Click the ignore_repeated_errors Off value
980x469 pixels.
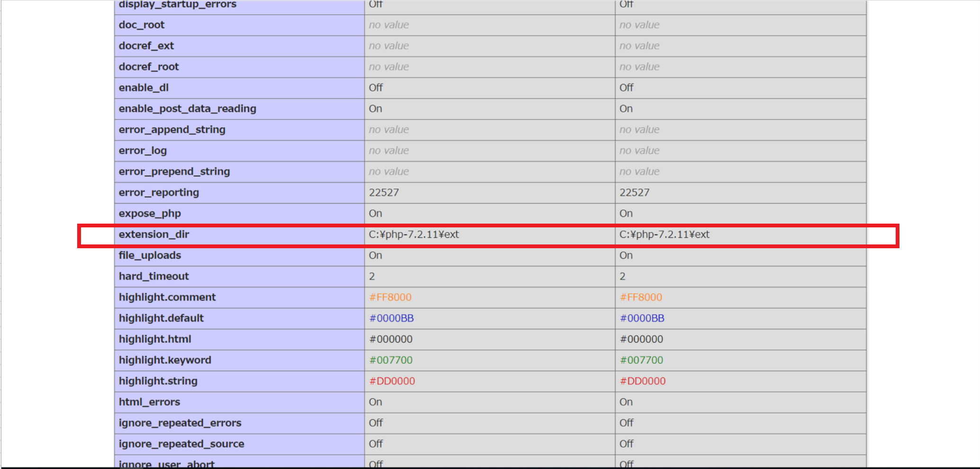pyautogui.click(x=376, y=423)
